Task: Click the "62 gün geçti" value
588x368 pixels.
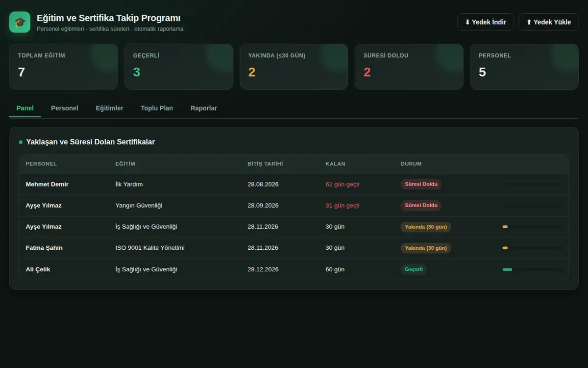Action: click(x=343, y=184)
